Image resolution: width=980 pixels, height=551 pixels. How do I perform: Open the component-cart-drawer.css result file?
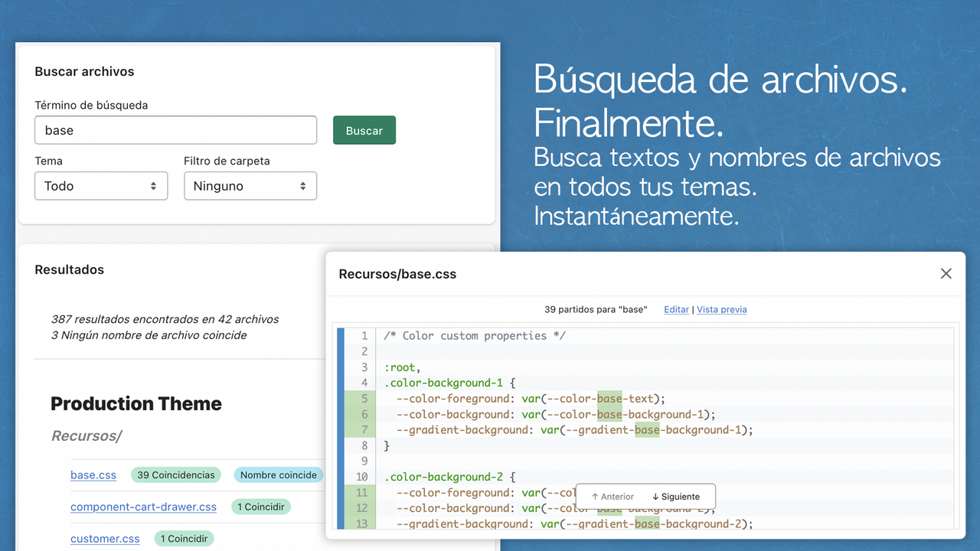click(143, 507)
